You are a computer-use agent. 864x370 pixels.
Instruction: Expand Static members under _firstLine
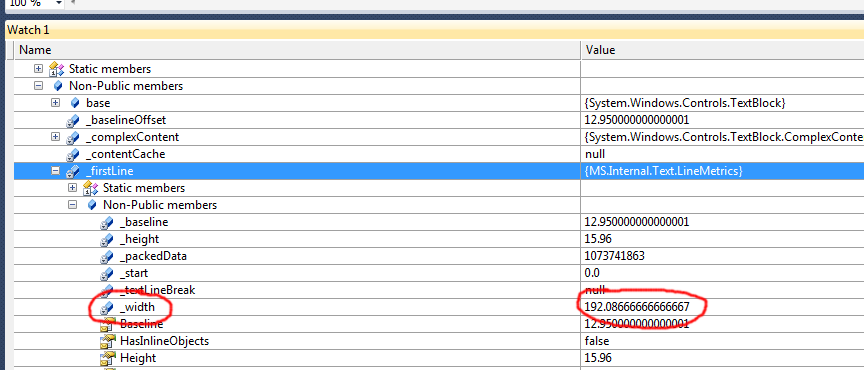coord(72,188)
